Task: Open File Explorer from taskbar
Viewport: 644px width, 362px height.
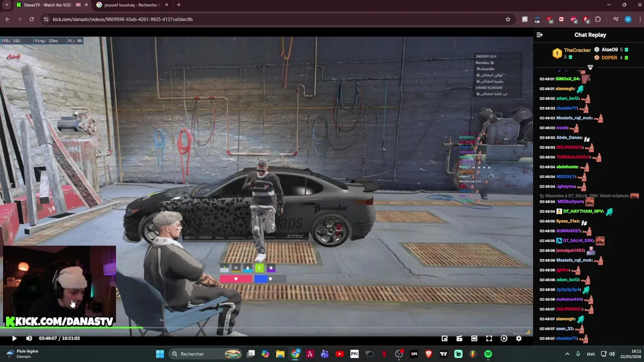Action: (280, 354)
